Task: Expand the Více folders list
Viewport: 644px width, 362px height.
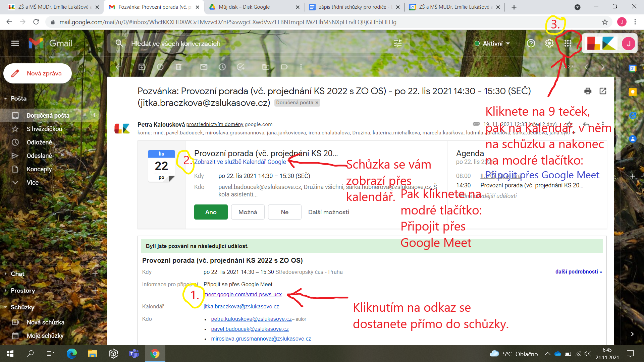Action: click(x=33, y=183)
